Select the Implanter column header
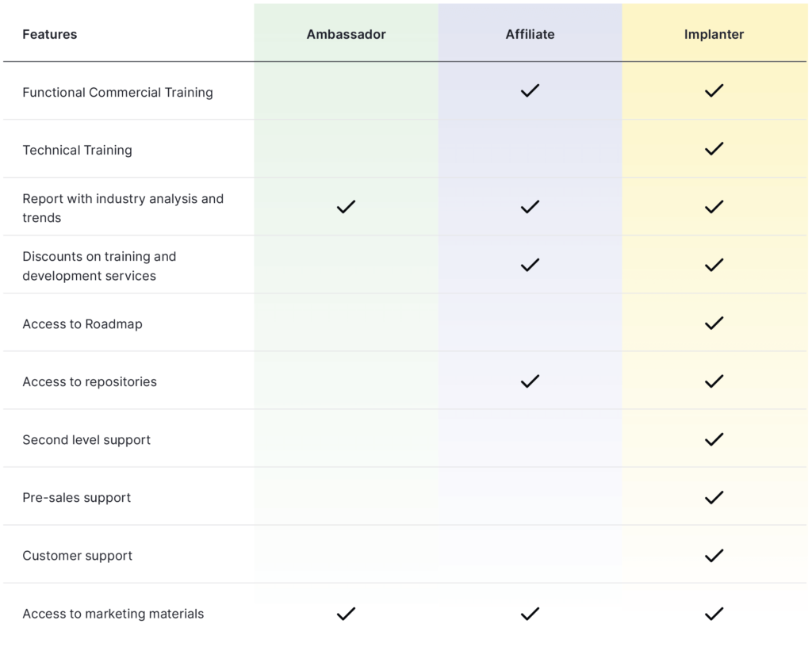This screenshot has height=647, width=812. pos(714,34)
